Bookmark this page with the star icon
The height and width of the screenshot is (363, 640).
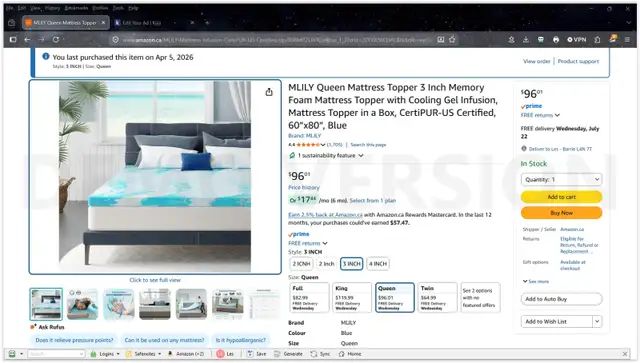(452, 40)
